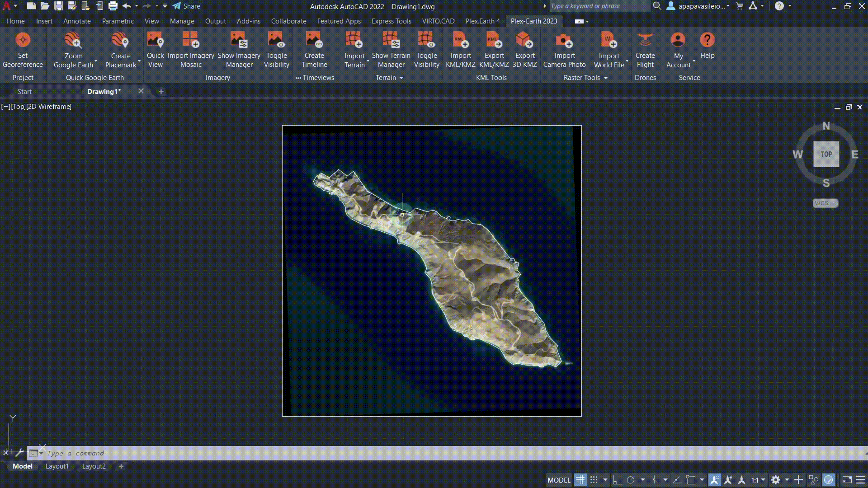Click Create Timeline icon

[x=314, y=40]
